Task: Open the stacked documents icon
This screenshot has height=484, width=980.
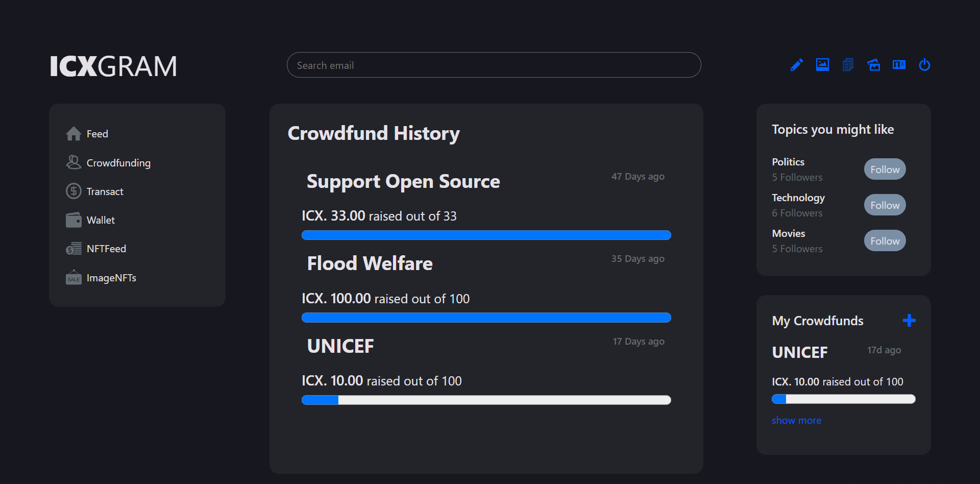Action: [848, 65]
